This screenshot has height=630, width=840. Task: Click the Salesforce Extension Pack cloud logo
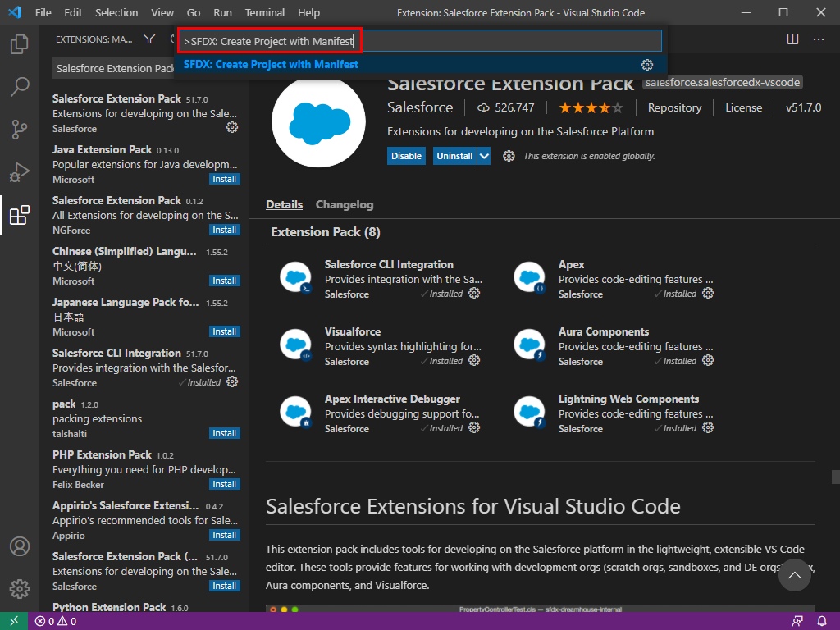[319, 123]
